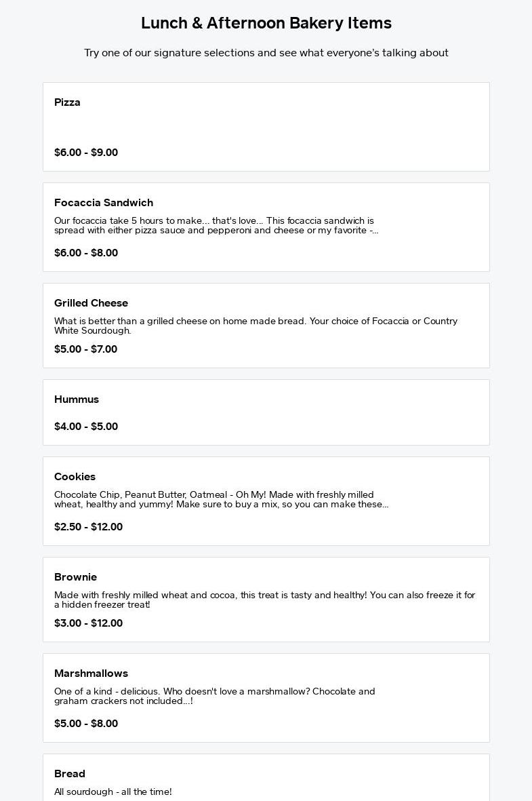Click Grilled Cheese price $5.00 - $7.00
Viewport: 532px width, 801px height.
[85, 349]
